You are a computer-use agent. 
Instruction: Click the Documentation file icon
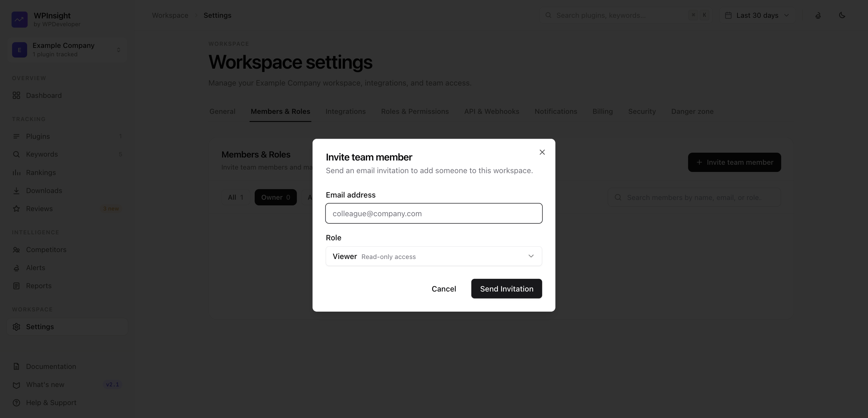16,367
